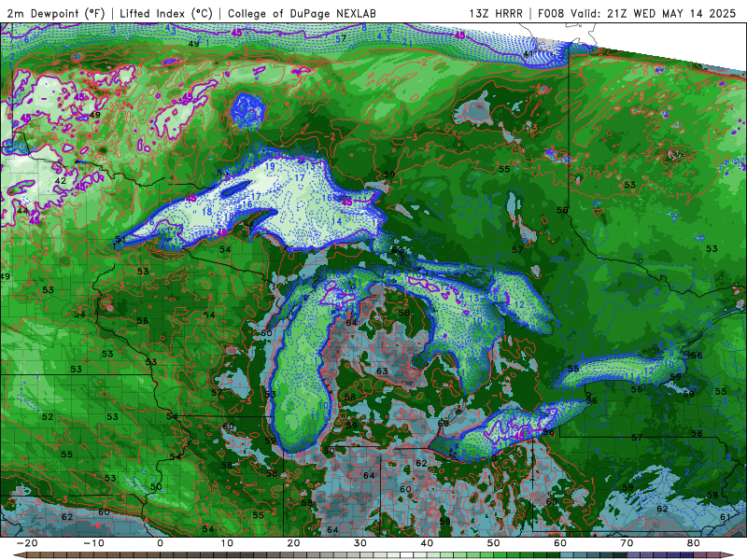Screen dimensions: 747x560
Task: Click the 70 label on the color scale
Action: (x=627, y=543)
